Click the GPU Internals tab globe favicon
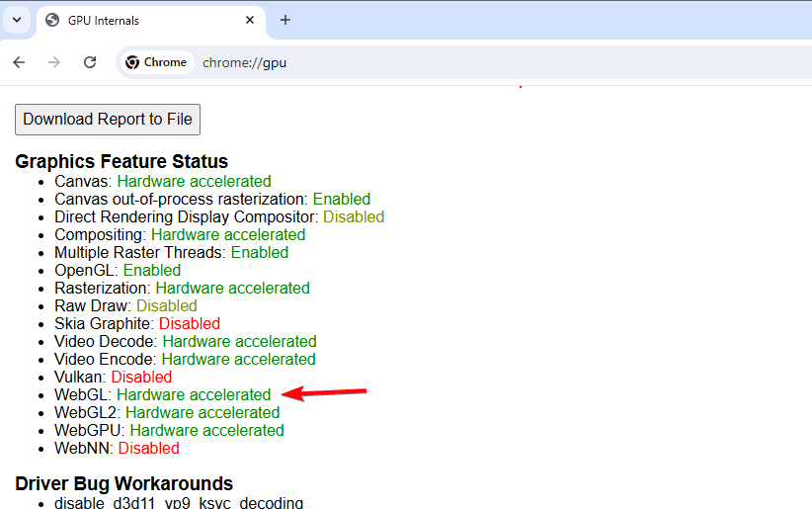Viewport: 812px width, 509px height. point(52,20)
